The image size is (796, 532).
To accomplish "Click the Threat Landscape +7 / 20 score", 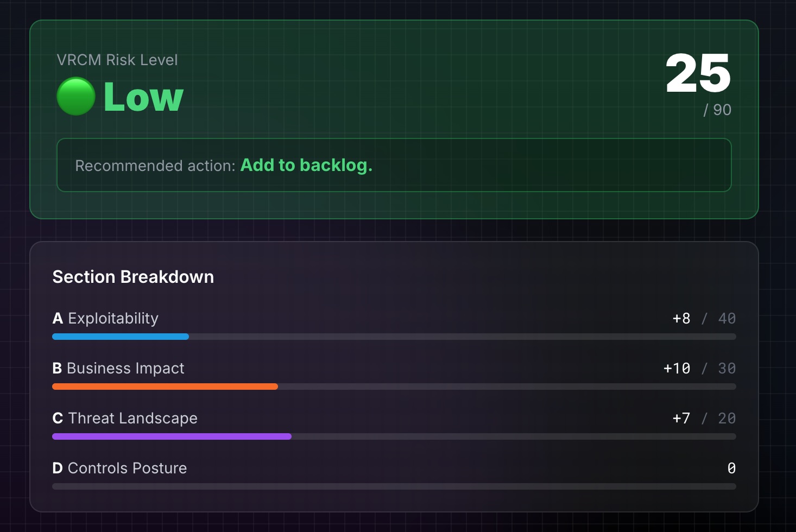I will (x=704, y=418).
